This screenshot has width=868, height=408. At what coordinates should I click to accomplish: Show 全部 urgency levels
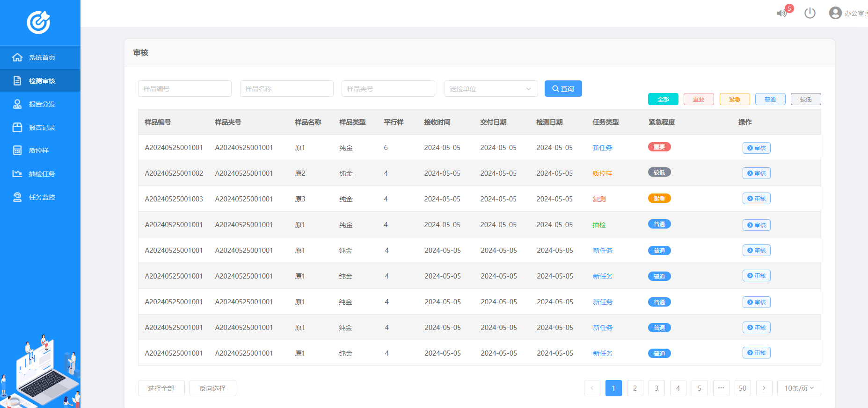tap(663, 99)
